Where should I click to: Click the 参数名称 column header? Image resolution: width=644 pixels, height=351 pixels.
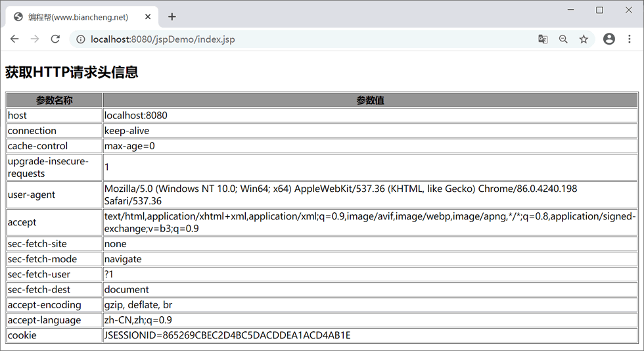tap(55, 101)
